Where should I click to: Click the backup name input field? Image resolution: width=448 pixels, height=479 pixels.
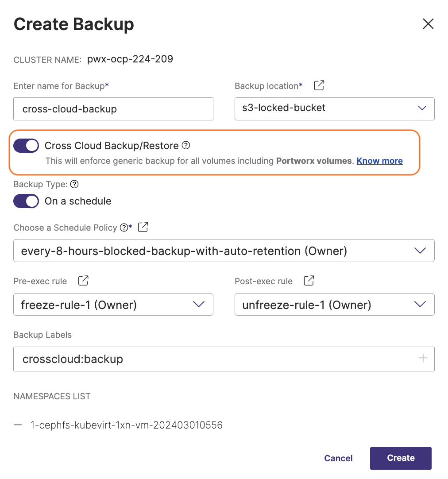click(x=113, y=109)
